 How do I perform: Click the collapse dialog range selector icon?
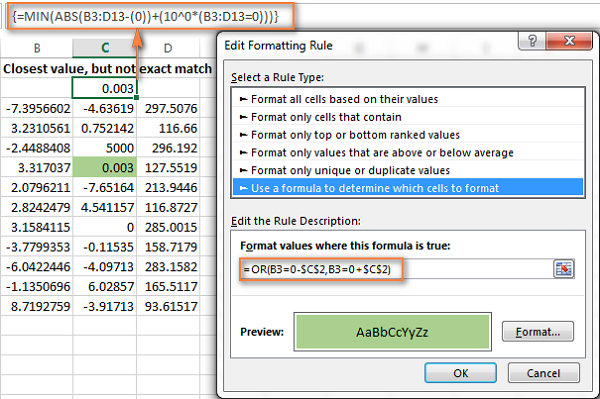564,269
